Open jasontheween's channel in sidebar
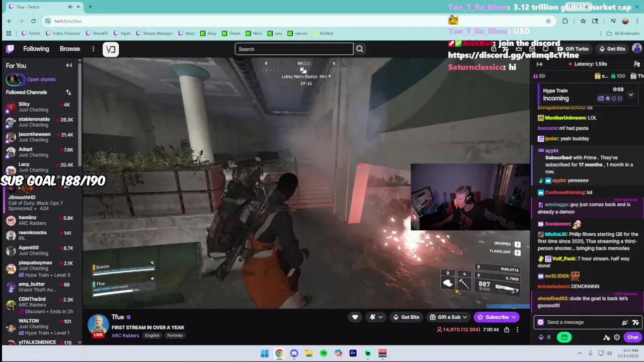Viewport: 644px width, 362px height. pos(40,137)
